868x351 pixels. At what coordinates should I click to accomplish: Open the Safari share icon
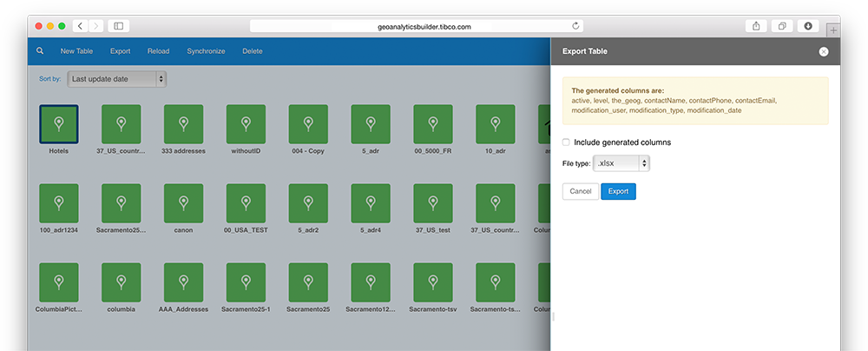click(756, 26)
